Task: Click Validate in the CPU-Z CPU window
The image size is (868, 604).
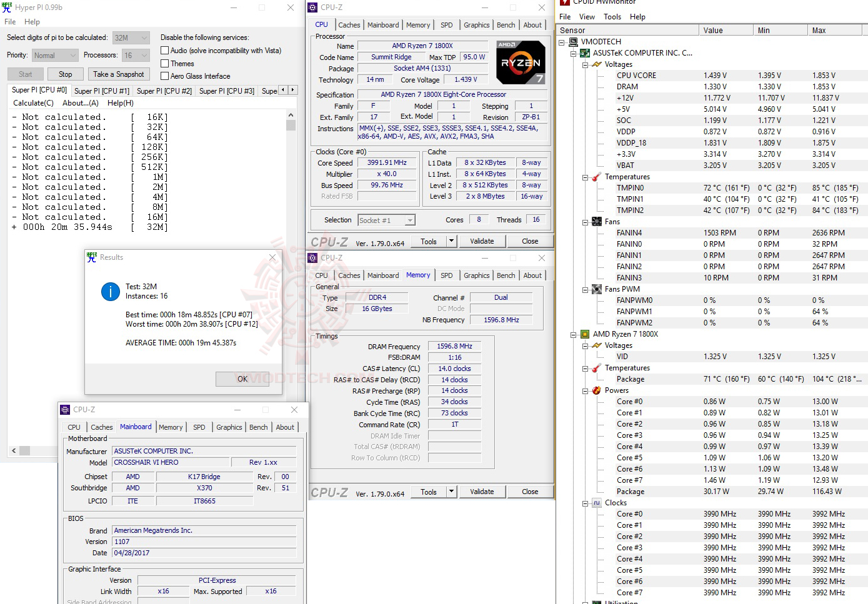Action: pyautogui.click(x=482, y=241)
